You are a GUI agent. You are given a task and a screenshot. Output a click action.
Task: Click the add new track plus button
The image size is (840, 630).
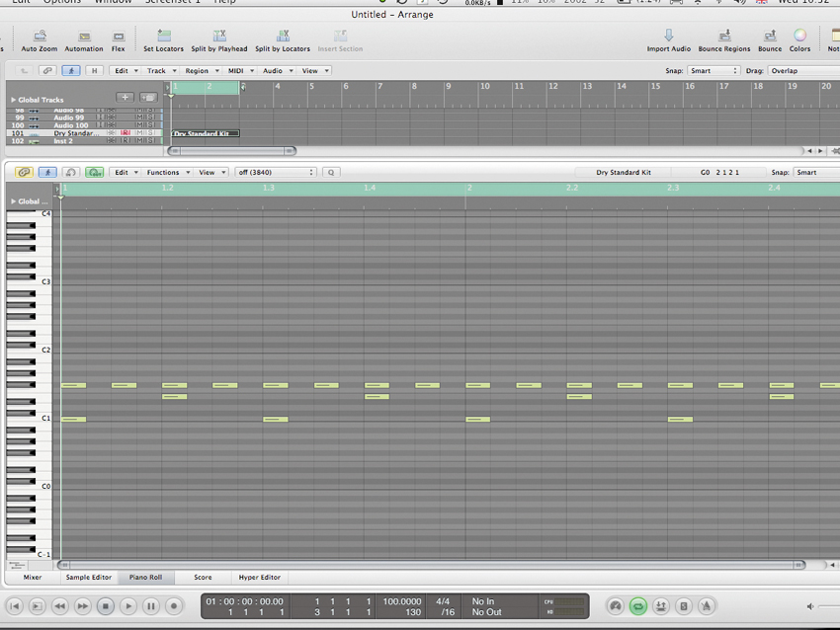tap(125, 98)
